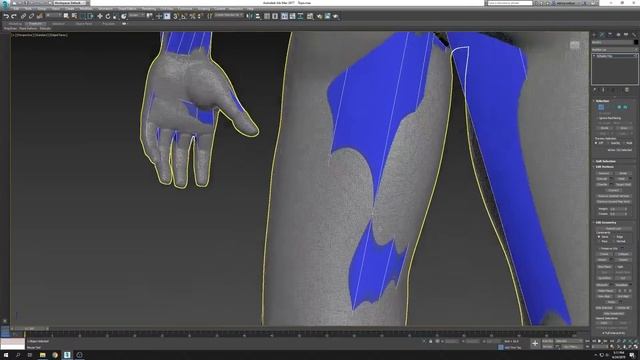Open the reference coordinate system dropdown
The height and width of the screenshot is (360, 640).
coord(137,16)
